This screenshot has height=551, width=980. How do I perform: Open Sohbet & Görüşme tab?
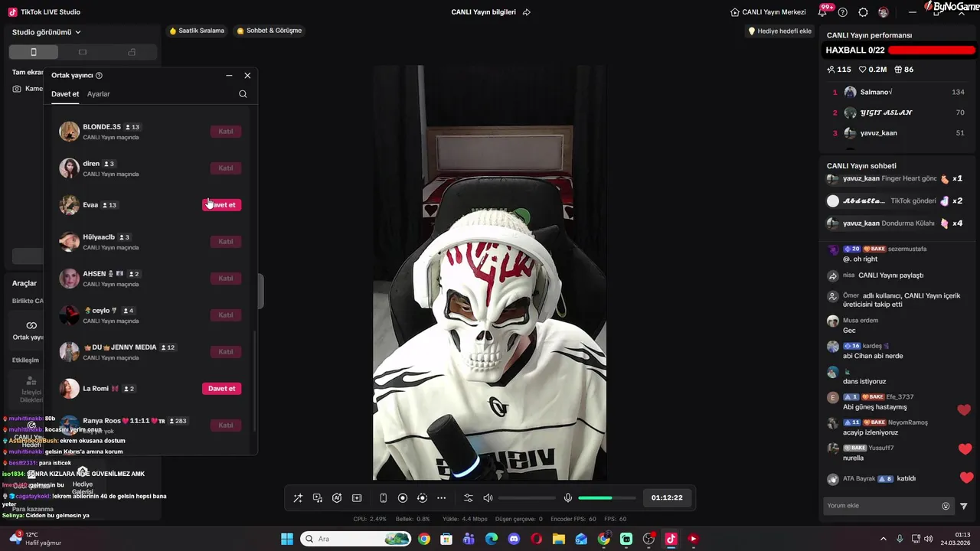click(x=269, y=31)
